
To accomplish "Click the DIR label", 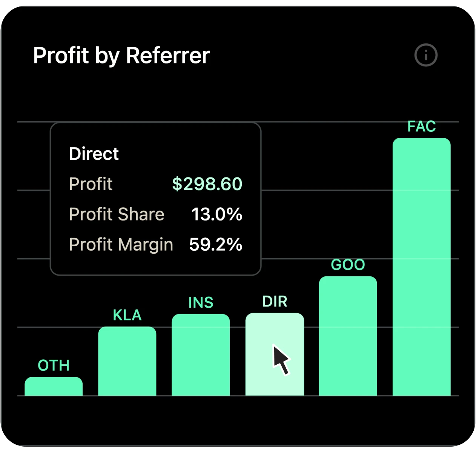I will click(274, 302).
